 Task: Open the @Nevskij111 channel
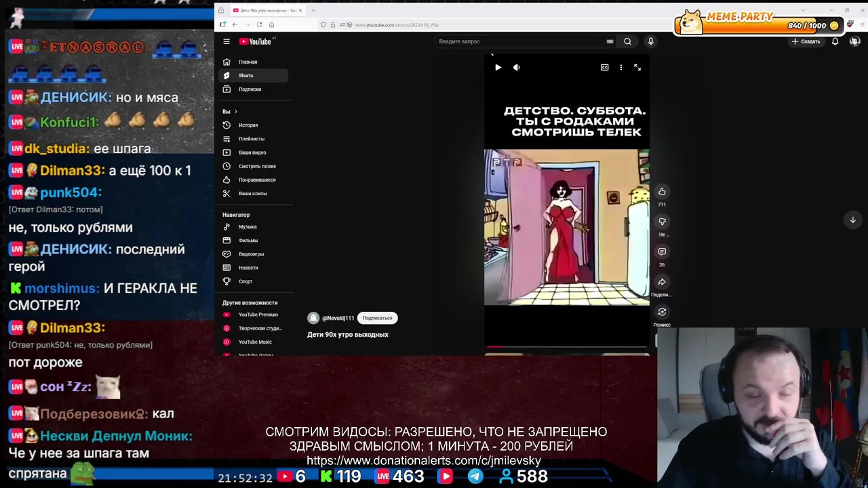(x=338, y=318)
